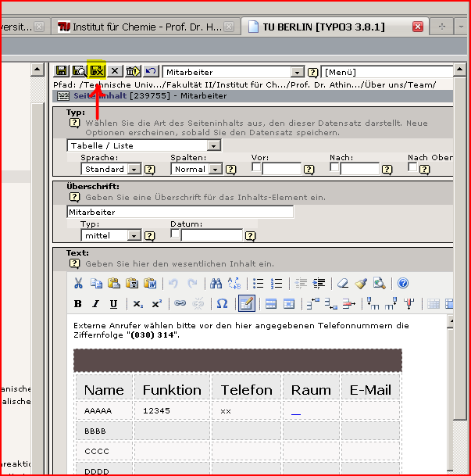Screen dimensions: 471x476
Task: Click the paste clipboard icon
Action: tap(114, 283)
